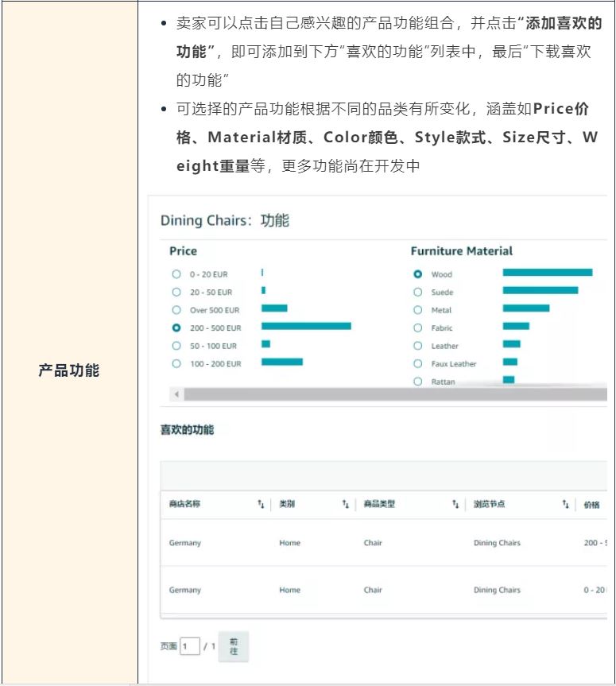Click the first row's Germany cell

(184, 542)
